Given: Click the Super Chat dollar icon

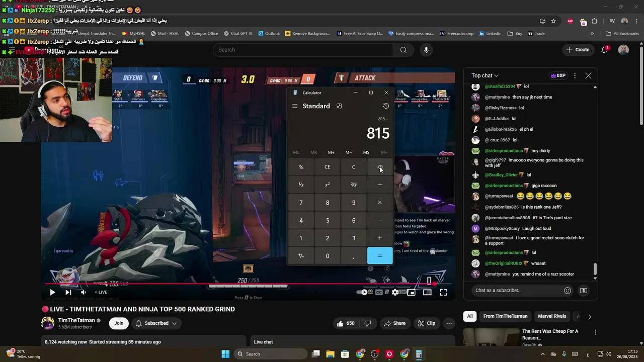Looking at the screenshot, I should 584,290.
